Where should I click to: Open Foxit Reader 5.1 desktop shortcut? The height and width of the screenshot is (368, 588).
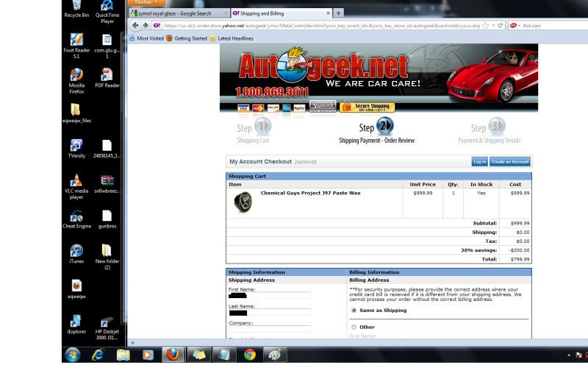pos(76,46)
